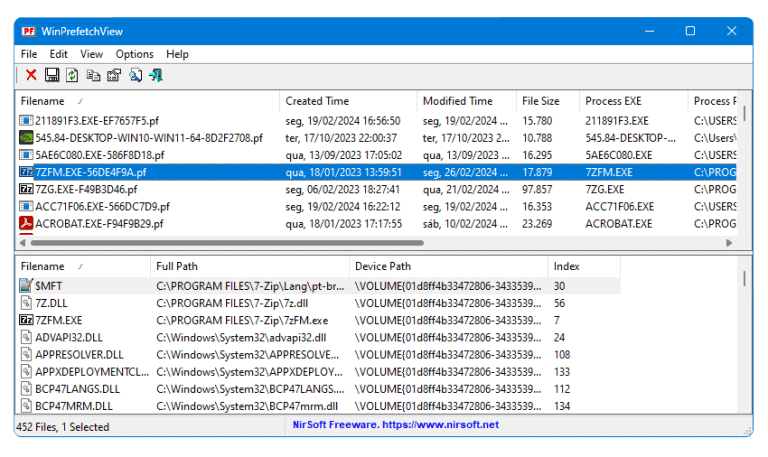This screenshot has height=457, width=768.
Task: Click the Acrobat icon beside ACROBAT.EXE-F94F9B29.pf
Action: [x=27, y=223]
